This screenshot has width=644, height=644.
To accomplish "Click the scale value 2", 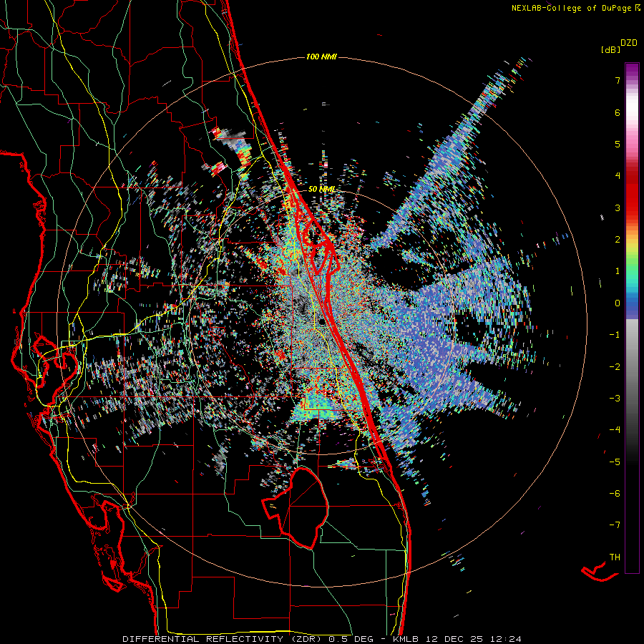I will pos(618,240).
